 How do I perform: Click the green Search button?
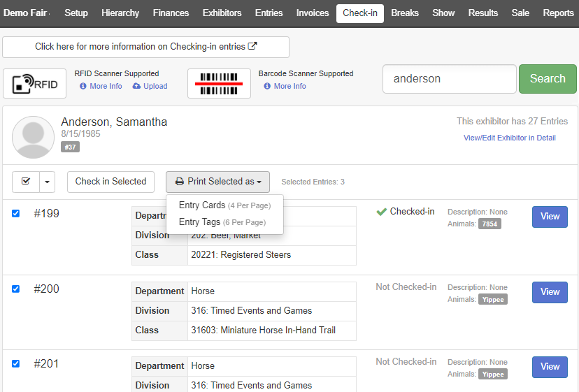pos(548,79)
